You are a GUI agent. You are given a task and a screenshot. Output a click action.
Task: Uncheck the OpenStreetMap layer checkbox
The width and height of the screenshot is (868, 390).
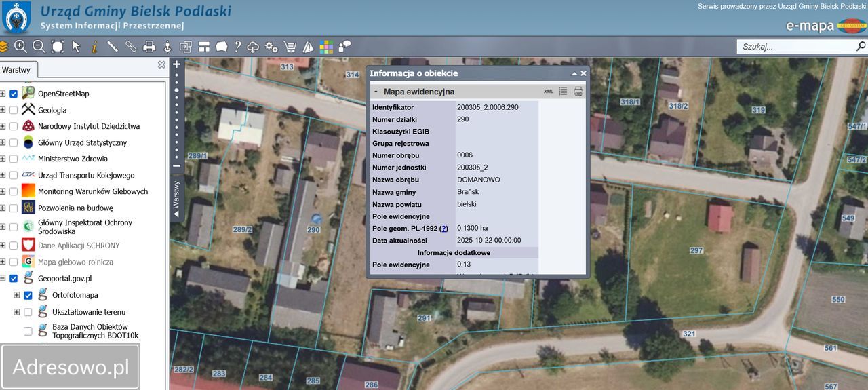point(14,94)
